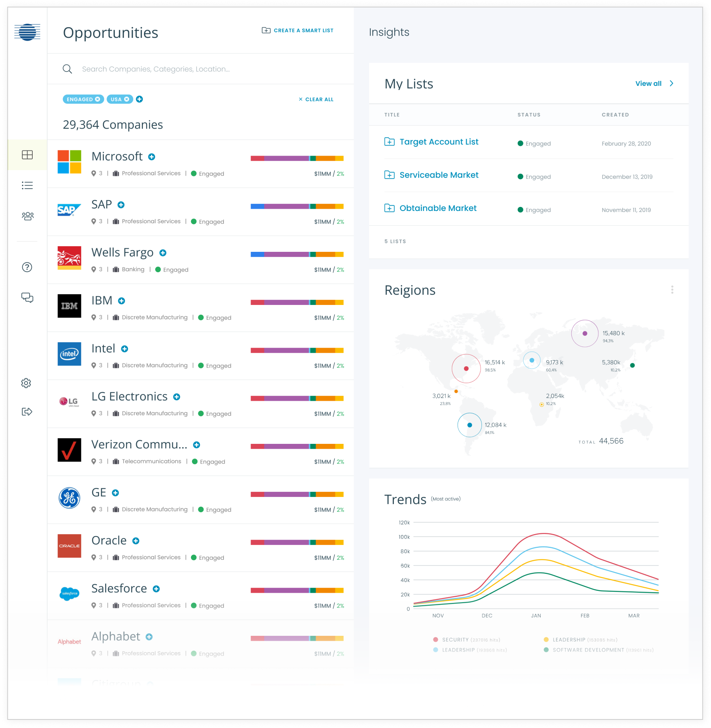Click Clear All filters
Viewport: 711px width, 728px height.
click(x=316, y=100)
